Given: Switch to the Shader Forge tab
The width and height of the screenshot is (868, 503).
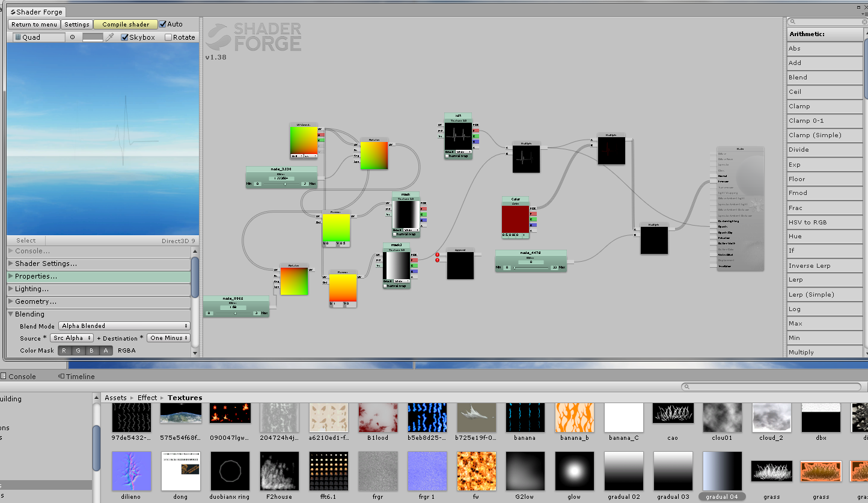Looking at the screenshot, I should [x=35, y=12].
